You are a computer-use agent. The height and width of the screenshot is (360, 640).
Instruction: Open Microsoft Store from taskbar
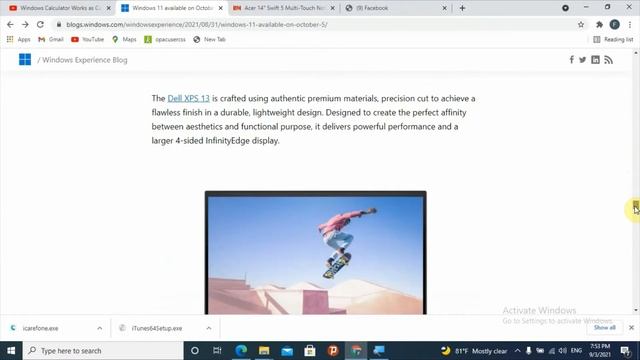(310, 351)
